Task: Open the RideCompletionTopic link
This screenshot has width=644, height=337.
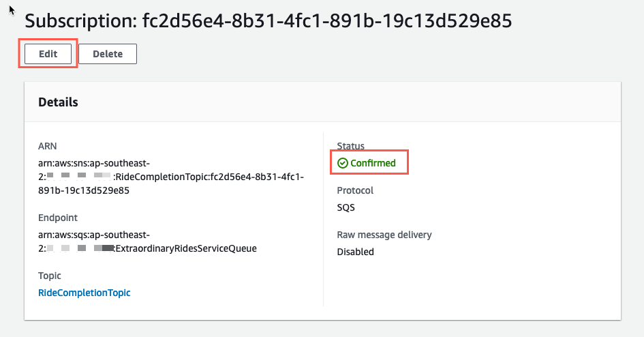Action: coord(85,293)
